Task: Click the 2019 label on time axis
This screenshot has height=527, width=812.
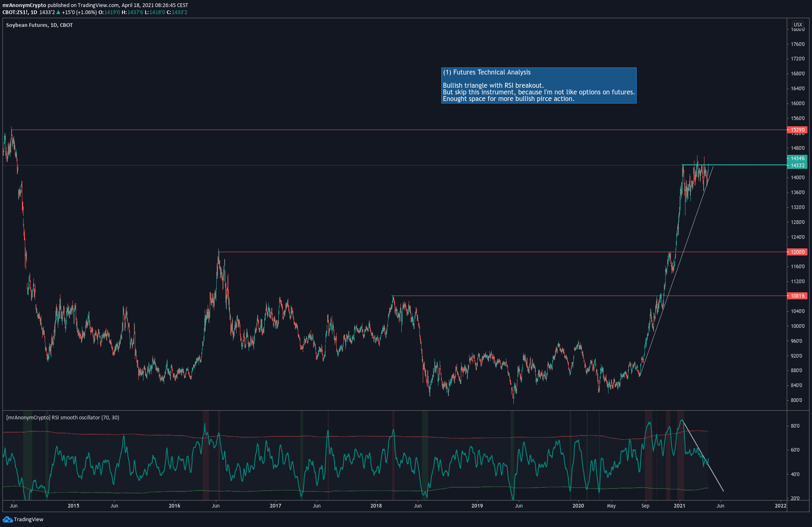Action: tap(477, 506)
